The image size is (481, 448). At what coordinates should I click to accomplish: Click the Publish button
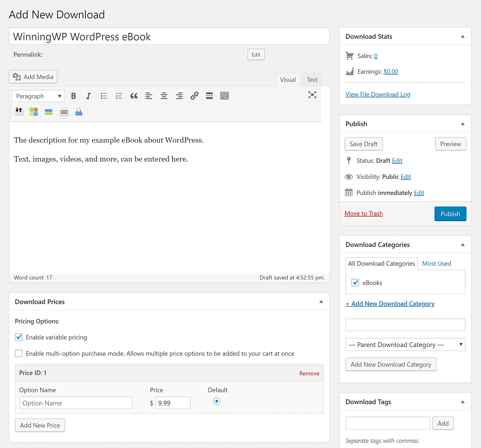(450, 214)
